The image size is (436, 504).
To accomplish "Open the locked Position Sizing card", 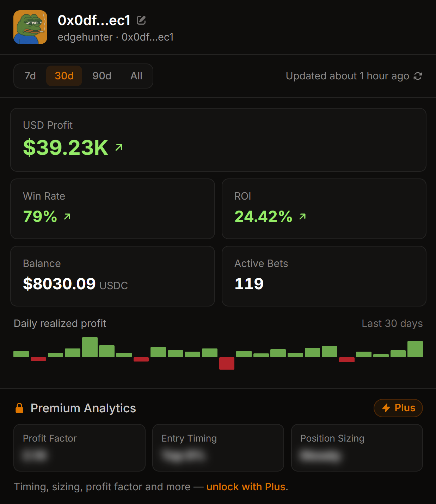I will pyautogui.click(x=357, y=448).
